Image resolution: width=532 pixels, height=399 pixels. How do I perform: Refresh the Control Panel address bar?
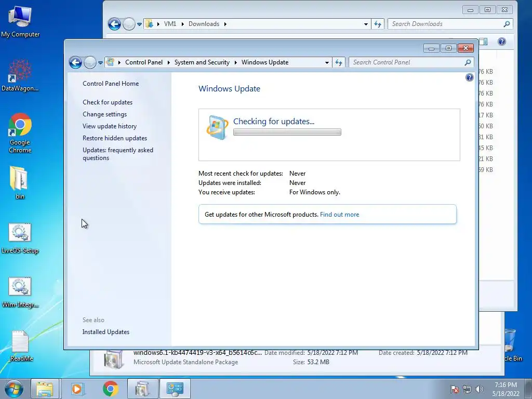tap(339, 62)
